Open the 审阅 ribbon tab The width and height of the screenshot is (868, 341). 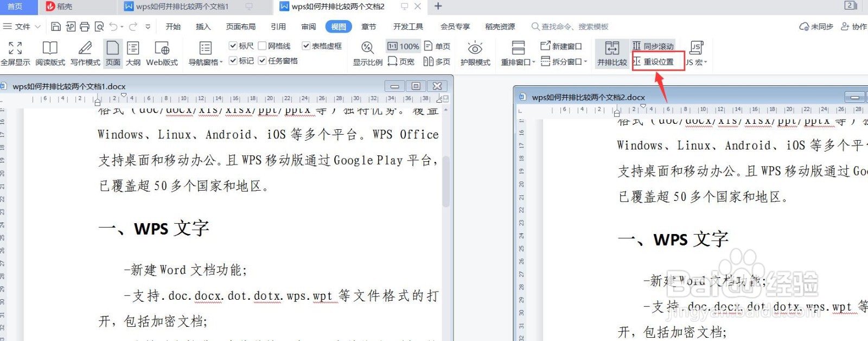pyautogui.click(x=309, y=26)
